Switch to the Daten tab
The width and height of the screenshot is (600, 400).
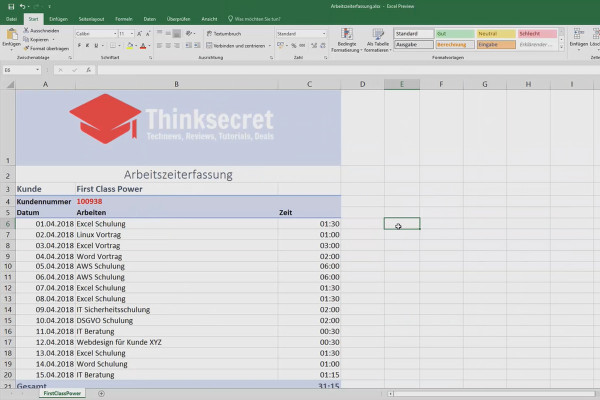tap(150, 19)
